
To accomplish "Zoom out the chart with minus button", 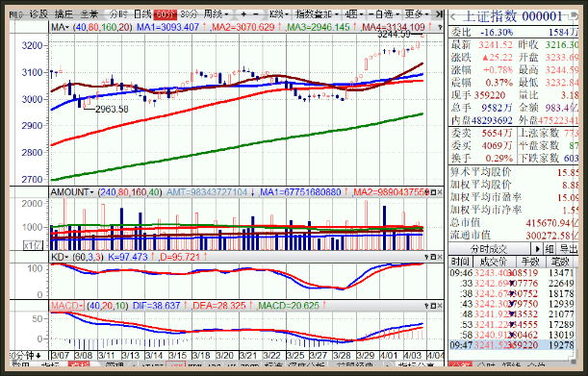I will point(256,14).
